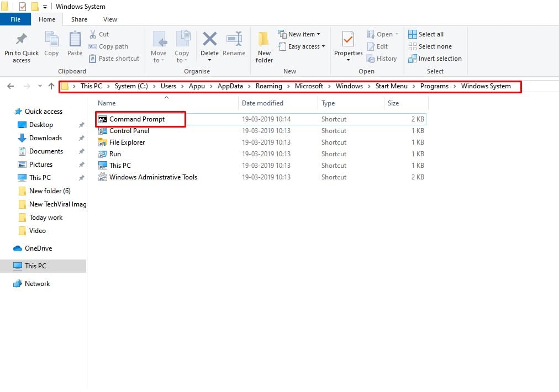The width and height of the screenshot is (559, 392).
Task: Click the Windows Administrative Tools icon
Action: pos(103,177)
